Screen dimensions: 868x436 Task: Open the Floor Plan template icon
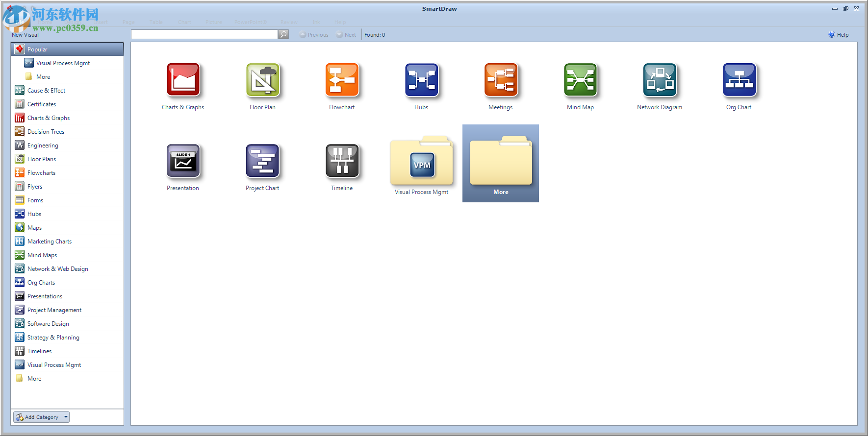click(x=263, y=80)
